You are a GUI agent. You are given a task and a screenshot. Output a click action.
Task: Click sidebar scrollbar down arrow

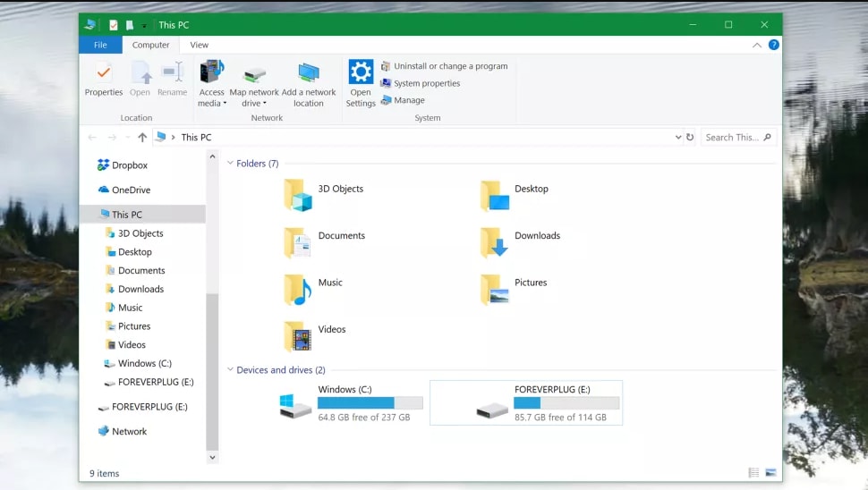click(x=212, y=458)
